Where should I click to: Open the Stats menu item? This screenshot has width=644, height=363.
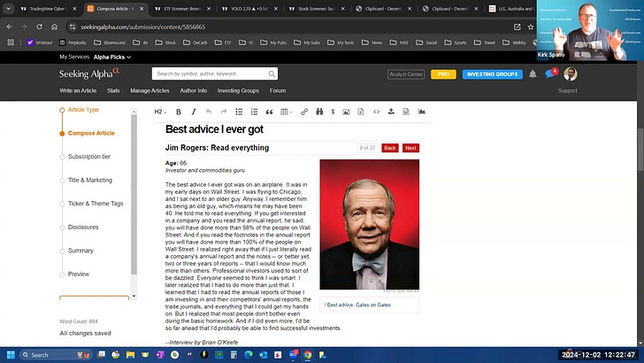tap(113, 90)
